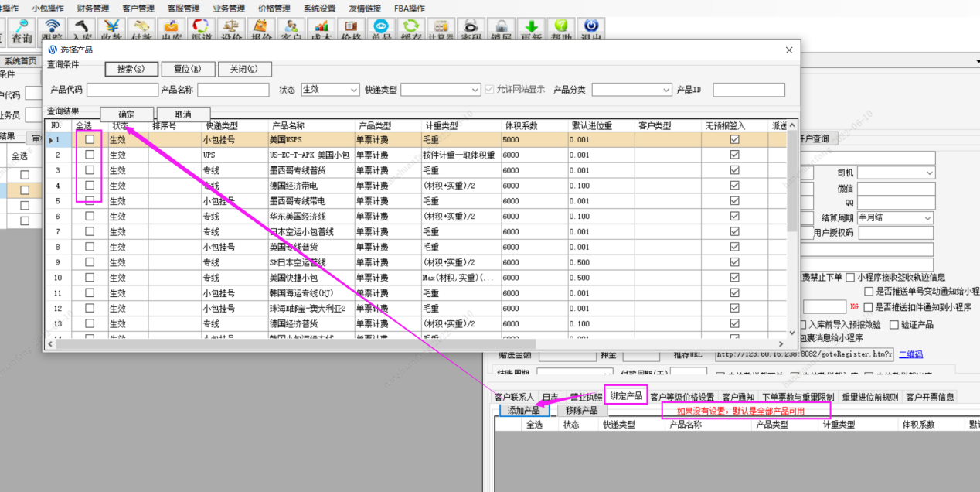Tick the 验证产品 checkbox
This screenshot has width=980, height=492.
point(894,325)
